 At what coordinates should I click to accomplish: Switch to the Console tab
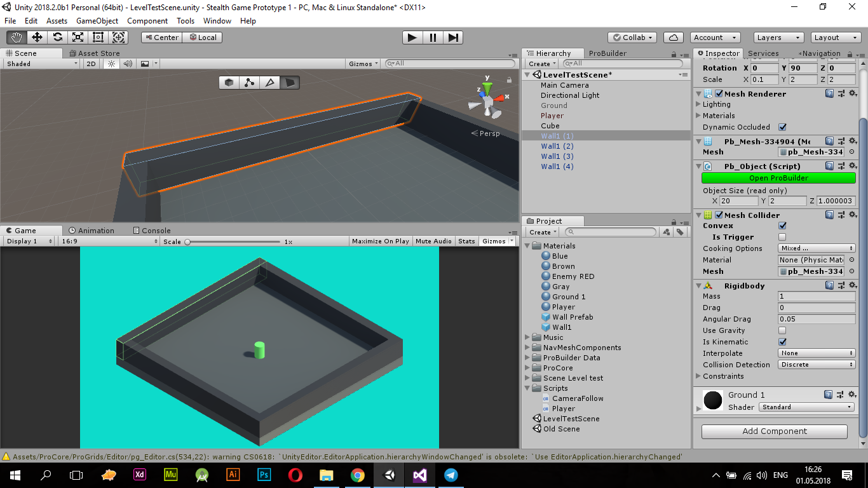point(152,231)
